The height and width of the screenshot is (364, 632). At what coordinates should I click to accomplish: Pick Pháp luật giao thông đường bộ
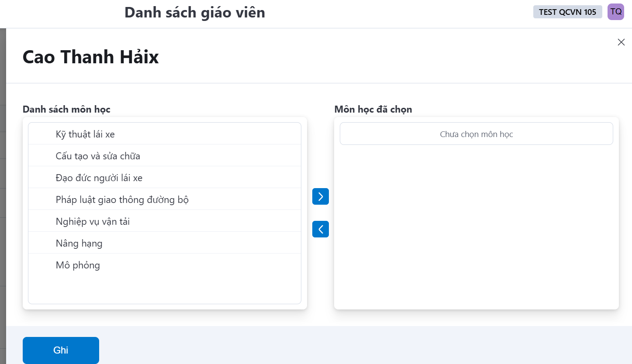(x=165, y=199)
